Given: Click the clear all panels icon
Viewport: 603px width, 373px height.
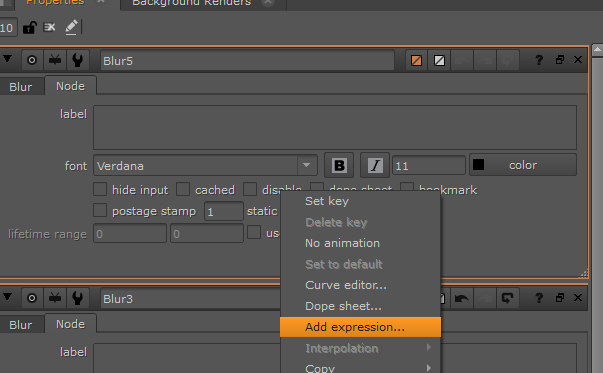Looking at the screenshot, I should [50, 27].
